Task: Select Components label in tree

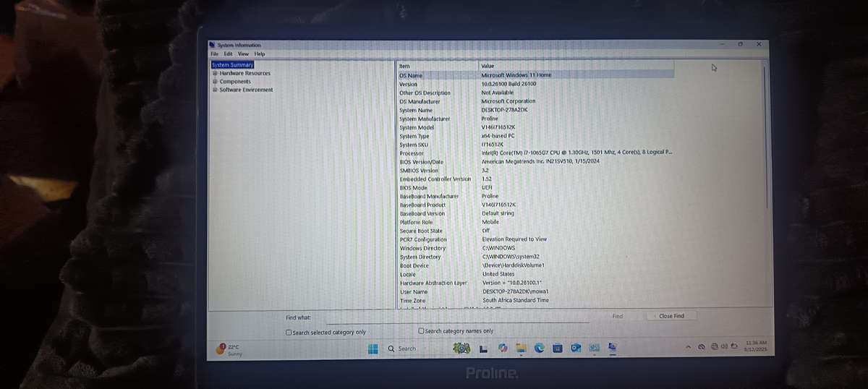Action: (x=235, y=82)
